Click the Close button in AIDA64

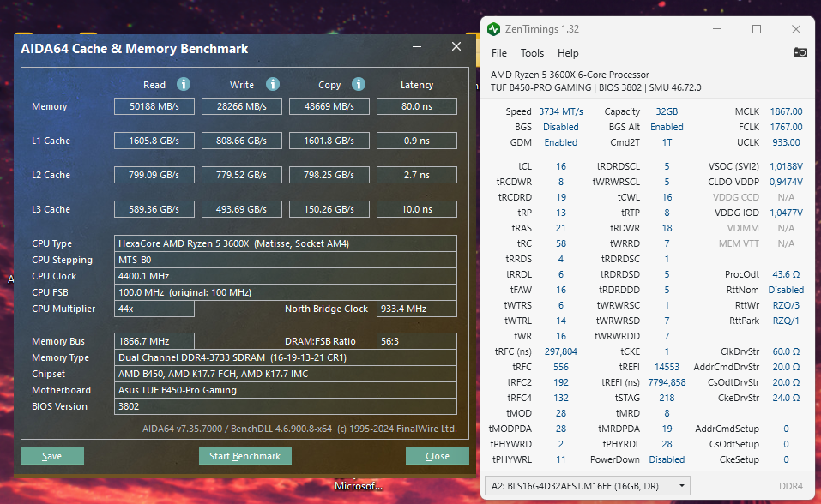(438, 456)
